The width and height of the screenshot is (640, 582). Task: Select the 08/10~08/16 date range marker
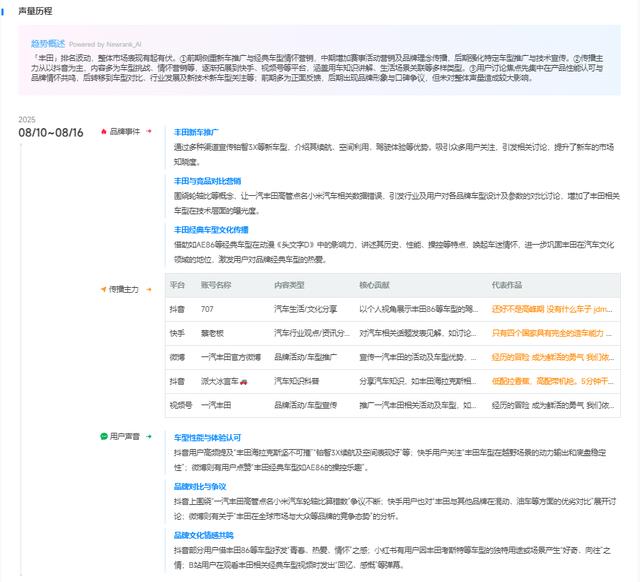coord(50,132)
